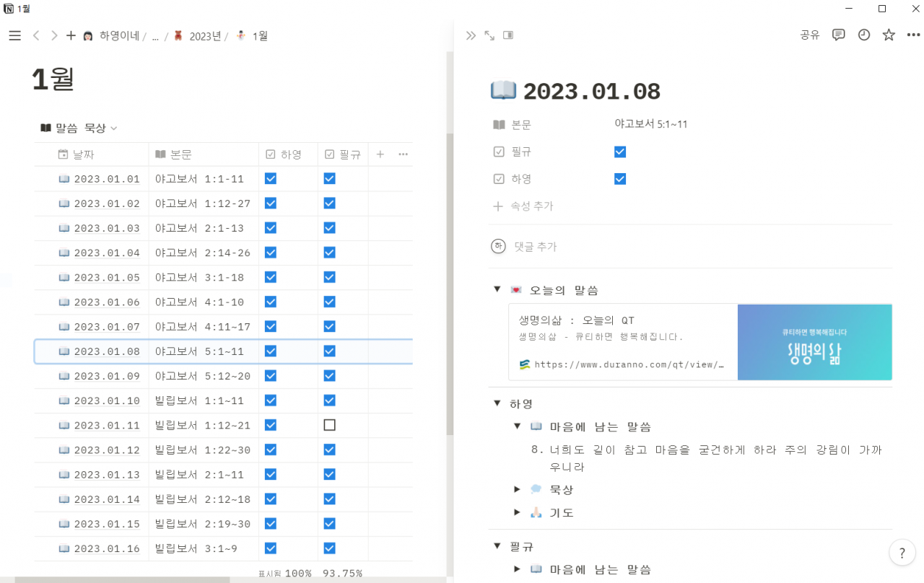Screen dimensions: 924x583
Task: Toggle 필규 checkbox in 2023.01.16 row
Action: point(329,548)
